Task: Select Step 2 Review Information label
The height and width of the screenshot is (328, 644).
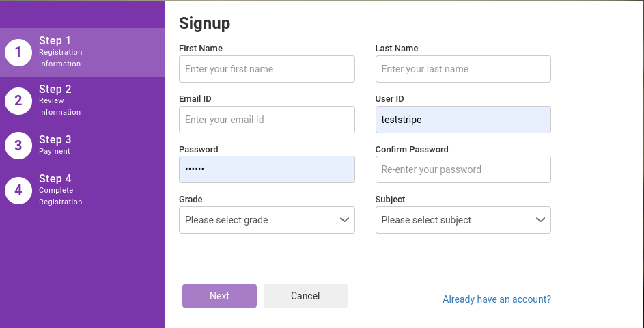Action: (59, 100)
